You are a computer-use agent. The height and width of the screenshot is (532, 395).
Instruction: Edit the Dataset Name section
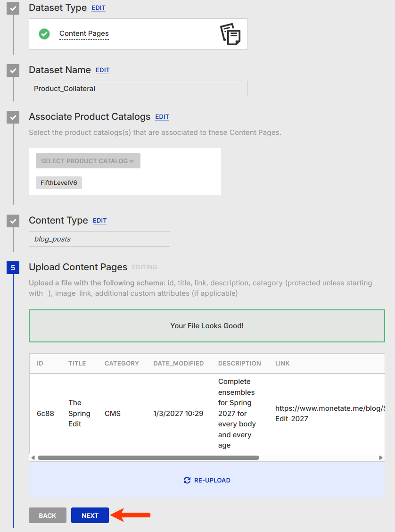103,70
